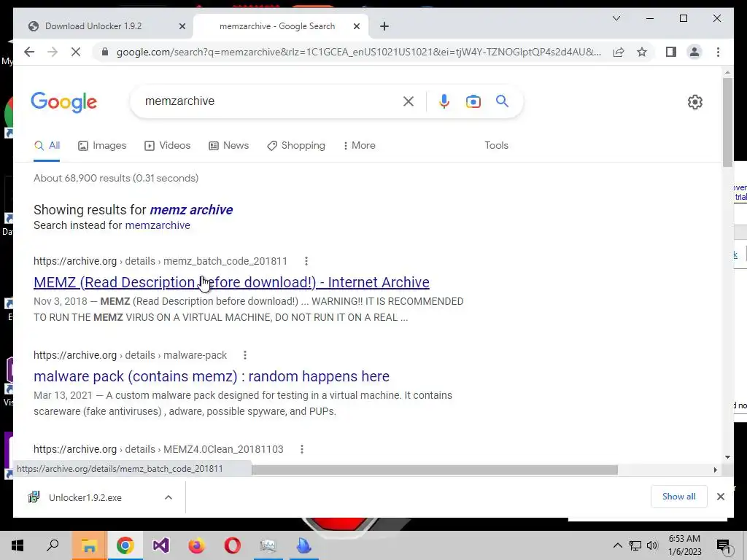Viewport: 747px width, 560px height.
Task: Go to Google homepage via logo
Action: 64,102
